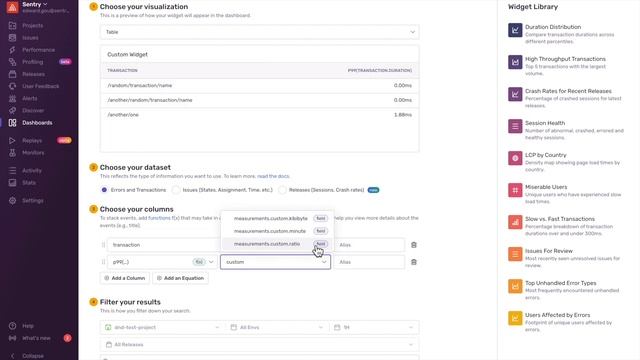Open the All Releases dropdown
The image size is (640, 360).
click(260, 344)
